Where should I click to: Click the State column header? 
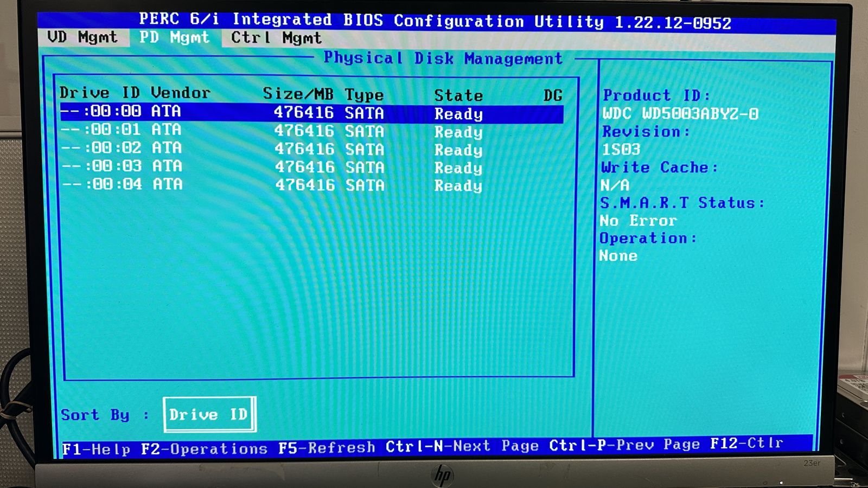pos(458,95)
